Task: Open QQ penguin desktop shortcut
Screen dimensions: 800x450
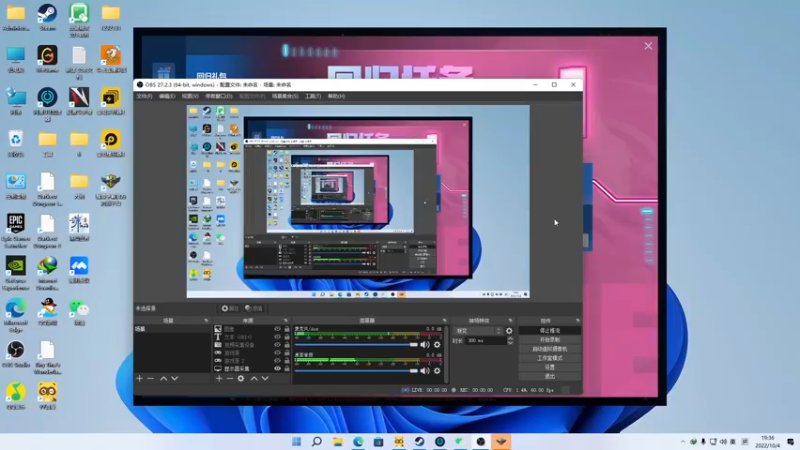Action: (x=47, y=312)
